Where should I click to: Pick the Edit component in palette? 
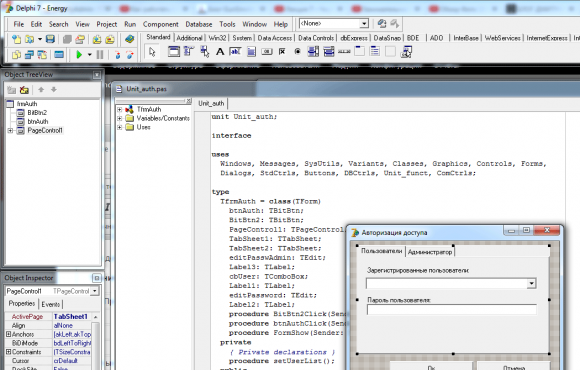pyautogui.click(x=235, y=51)
